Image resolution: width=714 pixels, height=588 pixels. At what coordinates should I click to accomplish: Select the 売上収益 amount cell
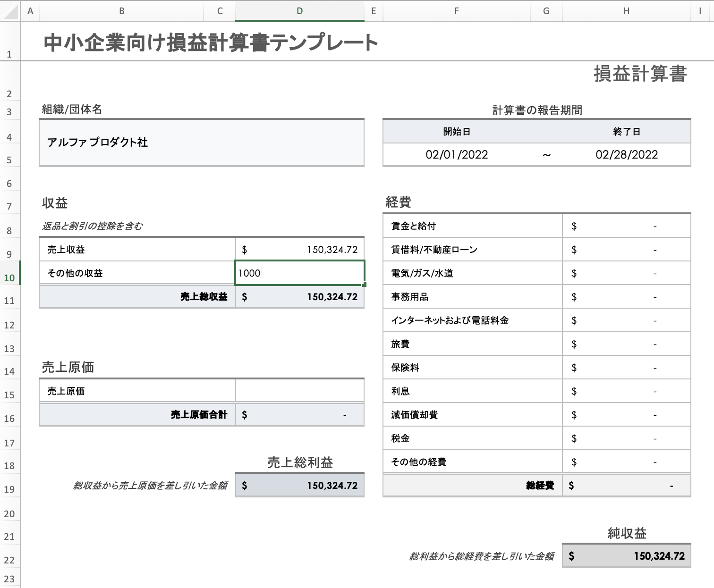click(x=300, y=249)
